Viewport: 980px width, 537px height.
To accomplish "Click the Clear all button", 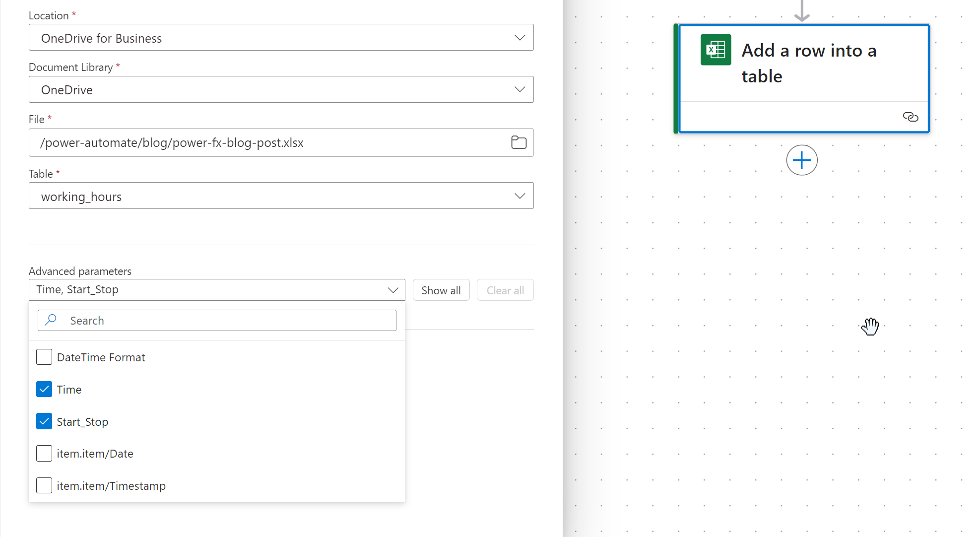I will [x=505, y=290].
